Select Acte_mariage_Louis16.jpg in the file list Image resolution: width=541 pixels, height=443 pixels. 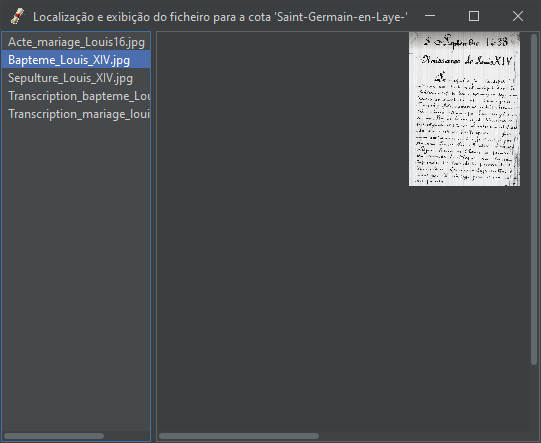coord(76,42)
